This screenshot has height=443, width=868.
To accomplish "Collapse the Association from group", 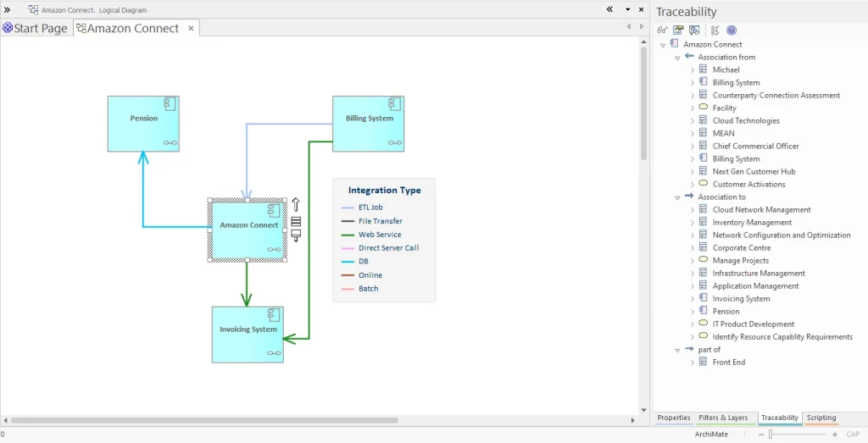I will [677, 58].
